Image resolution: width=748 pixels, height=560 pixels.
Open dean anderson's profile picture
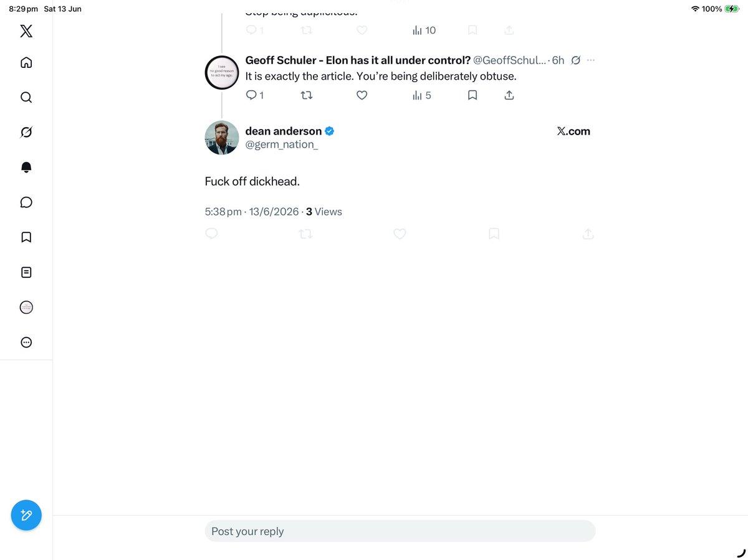click(x=222, y=137)
